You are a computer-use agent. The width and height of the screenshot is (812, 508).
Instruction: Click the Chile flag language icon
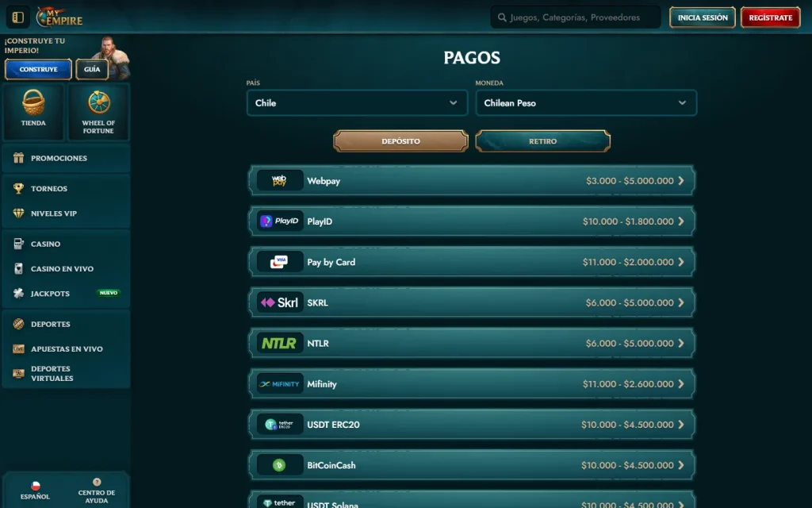(35, 486)
